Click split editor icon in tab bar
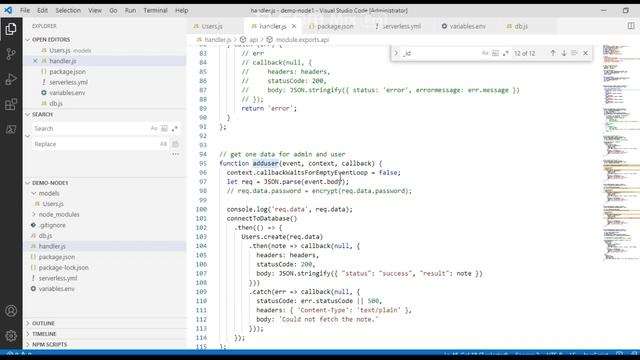Image resolution: width=640 pixels, height=360 pixels. [x=631, y=26]
